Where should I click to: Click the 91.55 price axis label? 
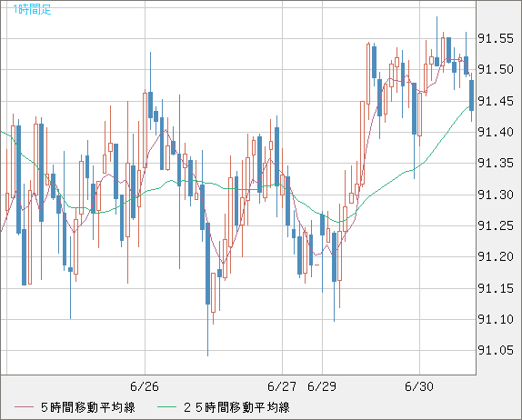click(x=496, y=39)
